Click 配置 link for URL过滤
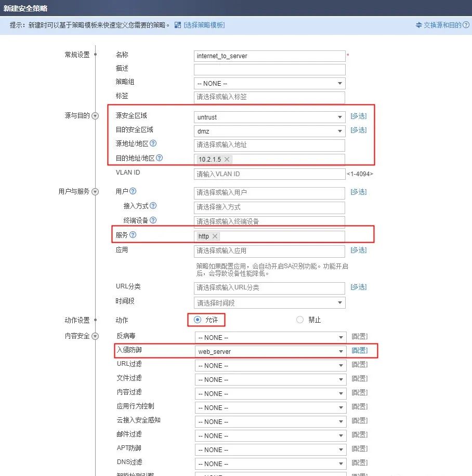 [x=360, y=364]
